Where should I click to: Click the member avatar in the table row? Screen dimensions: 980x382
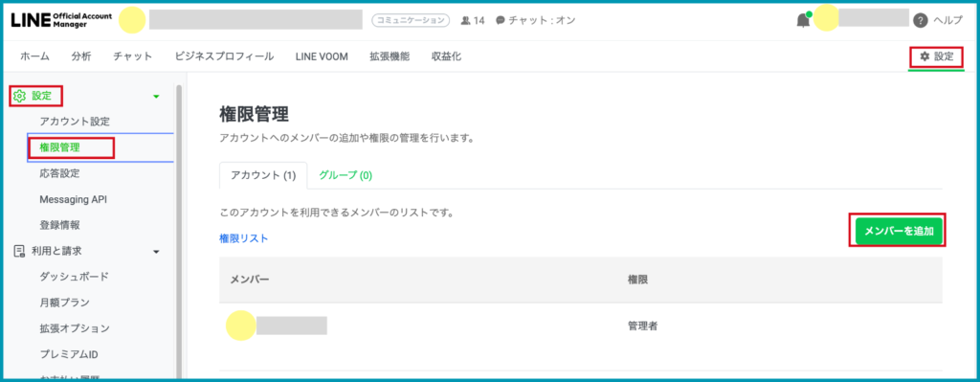pyautogui.click(x=240, y=326)
